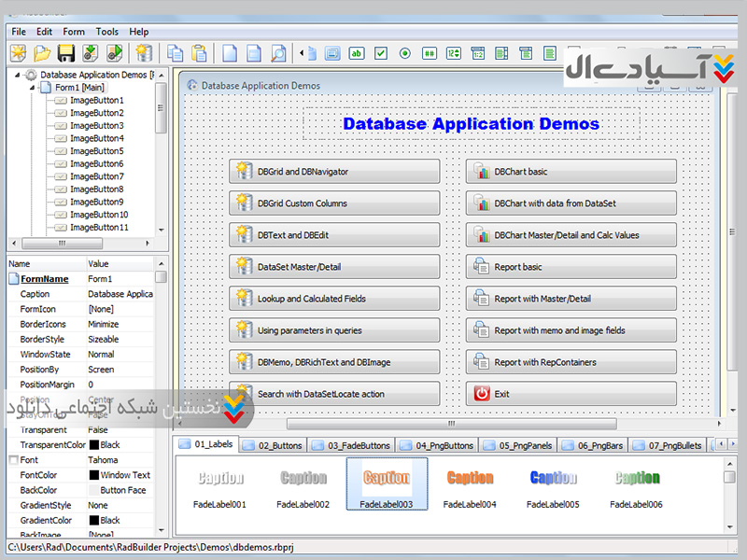Click the New project sparkle icon
747x560 pixels.
(x=18, y=53)
